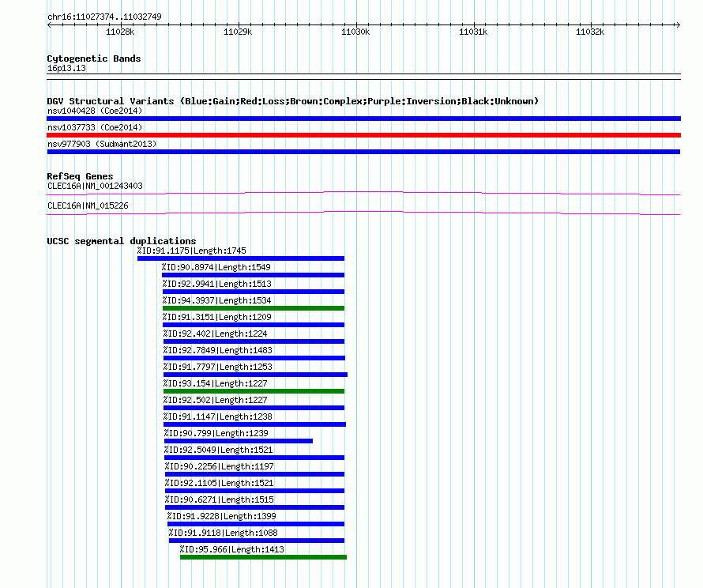Open the CLEC16A|NM_015226 gene label
Viewport: 703px width, 588px height.
click(88, 205)
